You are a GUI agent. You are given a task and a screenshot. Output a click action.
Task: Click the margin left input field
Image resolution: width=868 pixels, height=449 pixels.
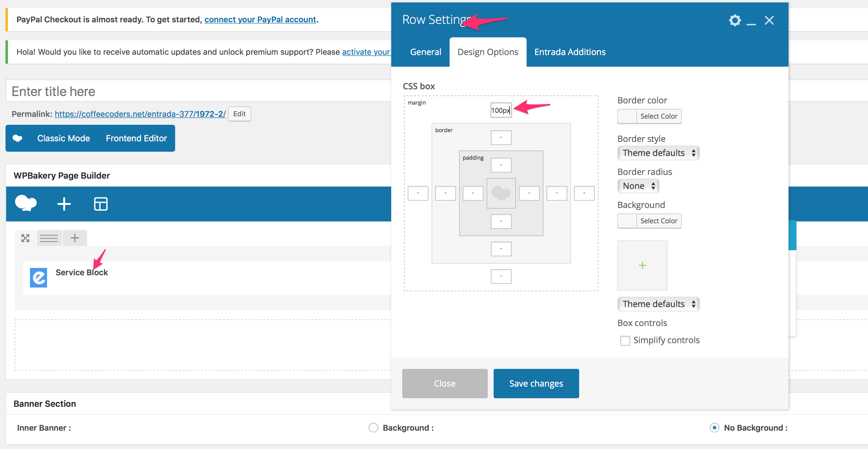(418, 193)
